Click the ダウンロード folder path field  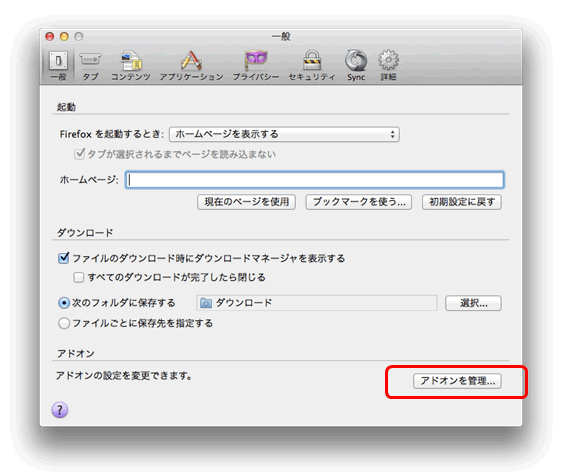[x=317, y=303]
